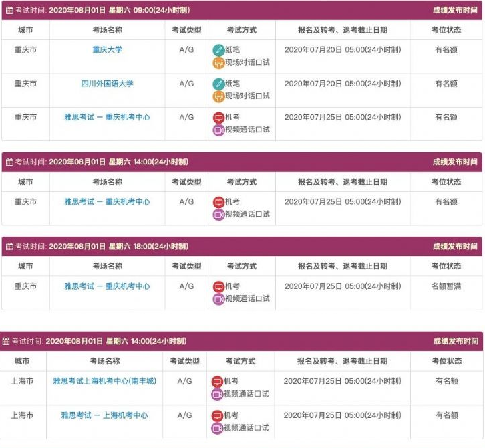The height and width of the screenshot is (448, 485).
Task: Click the pencil icon in 四川外国语大学 row
Action: 218,84
